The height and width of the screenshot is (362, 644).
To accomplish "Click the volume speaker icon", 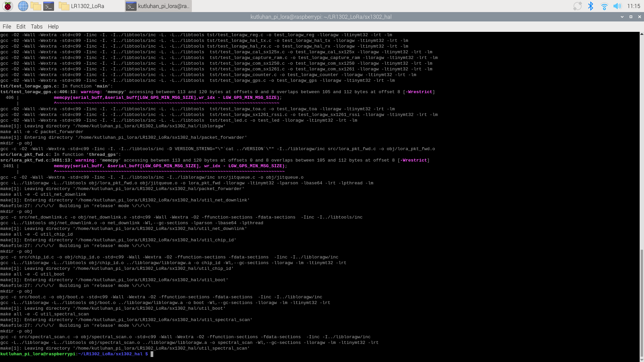I will [x=617, y=6].
